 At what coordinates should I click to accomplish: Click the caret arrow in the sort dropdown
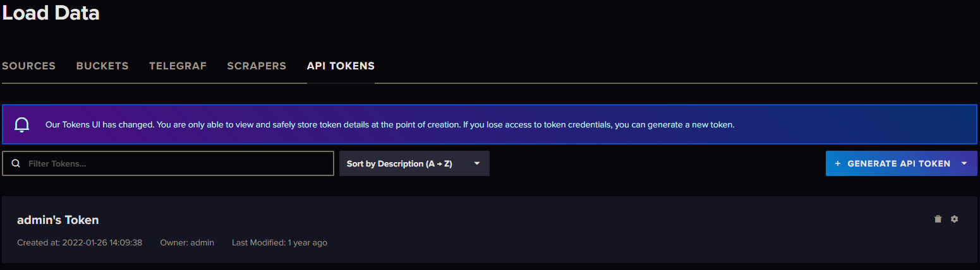coord(477,163)
